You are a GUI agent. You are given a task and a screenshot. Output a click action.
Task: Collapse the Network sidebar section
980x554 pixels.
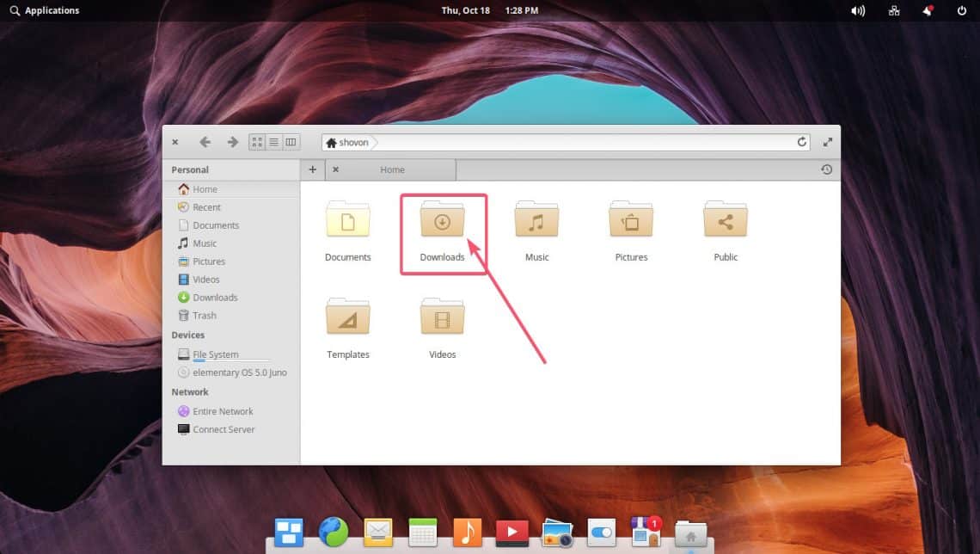(190, 392)
